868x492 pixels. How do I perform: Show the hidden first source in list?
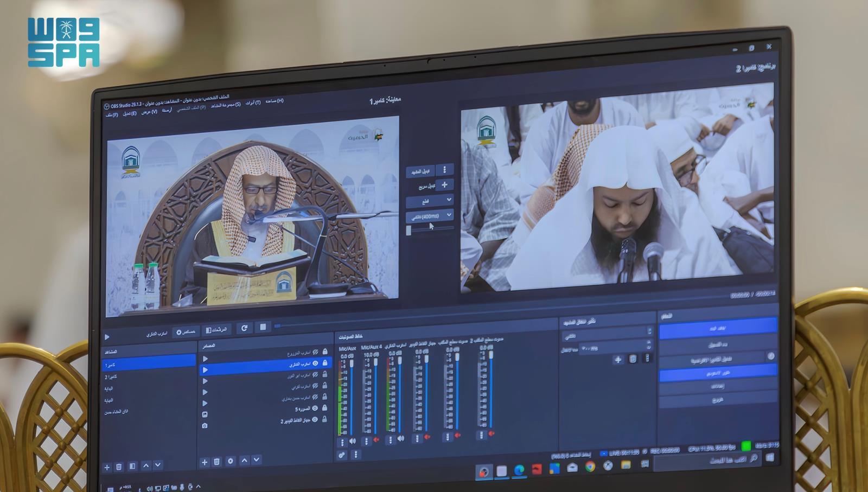[x=315, y=353]
